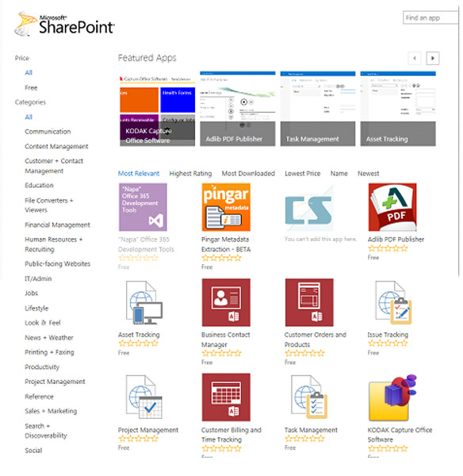The height and width of the screenshot is (476, 463).
Task: Filter by Look & Feel category
Action: coord(43,323)
